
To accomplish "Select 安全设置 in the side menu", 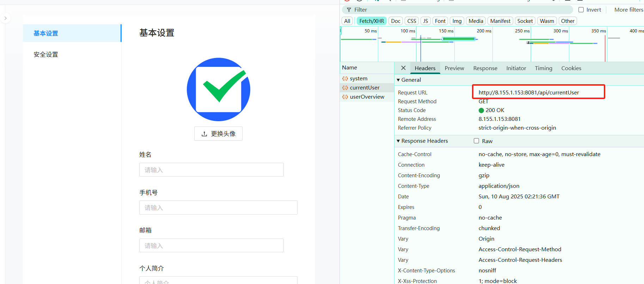I will (72, 54).
